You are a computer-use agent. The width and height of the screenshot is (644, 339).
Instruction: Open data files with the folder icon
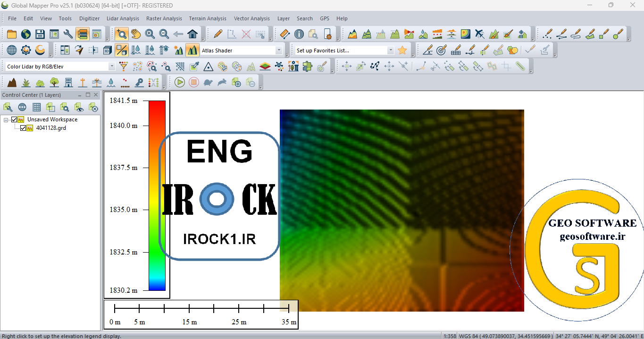pyautogui.click(x=12, y=34)
